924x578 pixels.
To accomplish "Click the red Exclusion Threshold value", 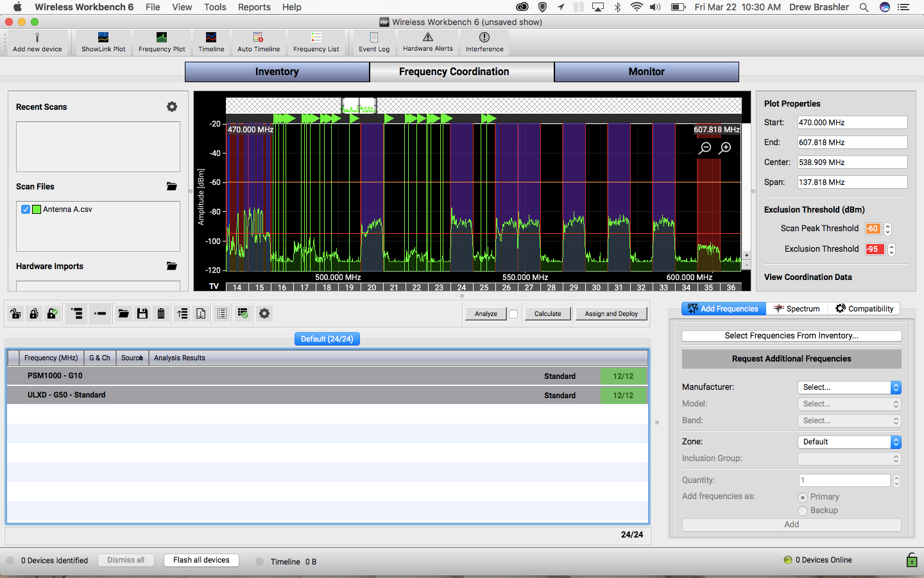I will point(875,249).
